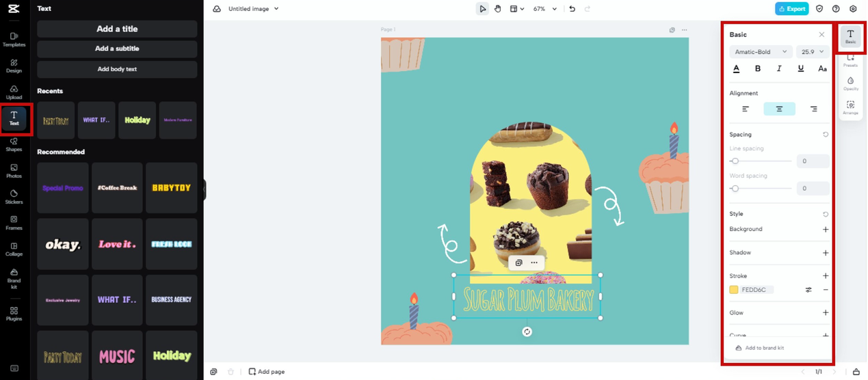Click Add a subtitle button

pos(117,49)
